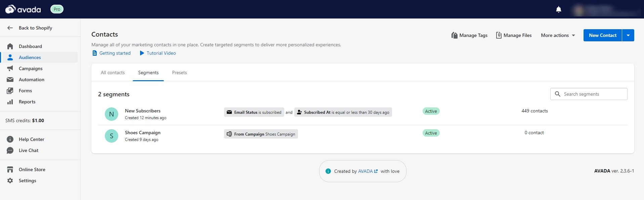The height and width of the screenshot is (200, 644).
Task: Click the Manage Tags button
Action: (469, 35)
